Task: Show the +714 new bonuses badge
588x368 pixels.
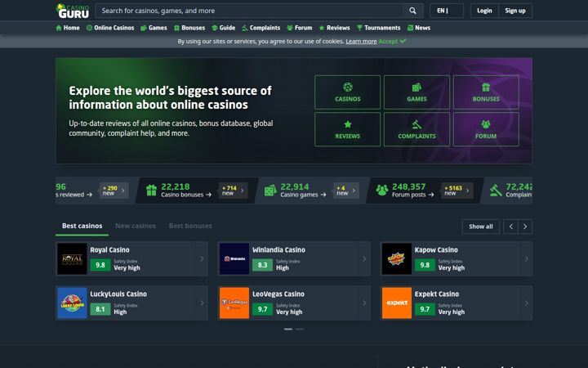Action: 234,191
